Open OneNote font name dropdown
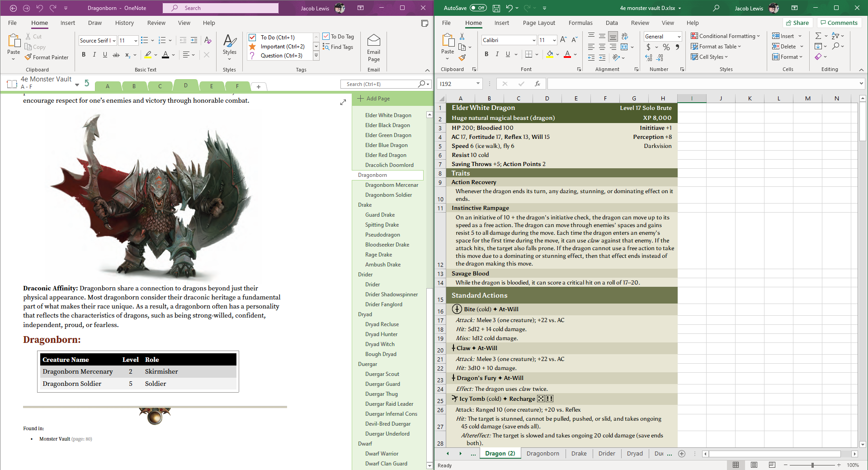Screen dimensions: 868x470 114,41
